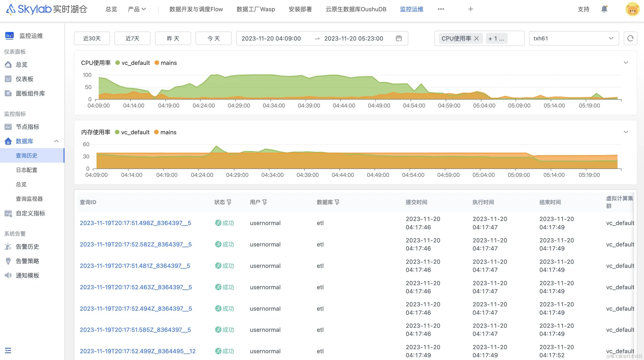The width and height of the screenshot is (644, 360).
Task: Open the user avatar profile
Action: [x=632, y=9]
